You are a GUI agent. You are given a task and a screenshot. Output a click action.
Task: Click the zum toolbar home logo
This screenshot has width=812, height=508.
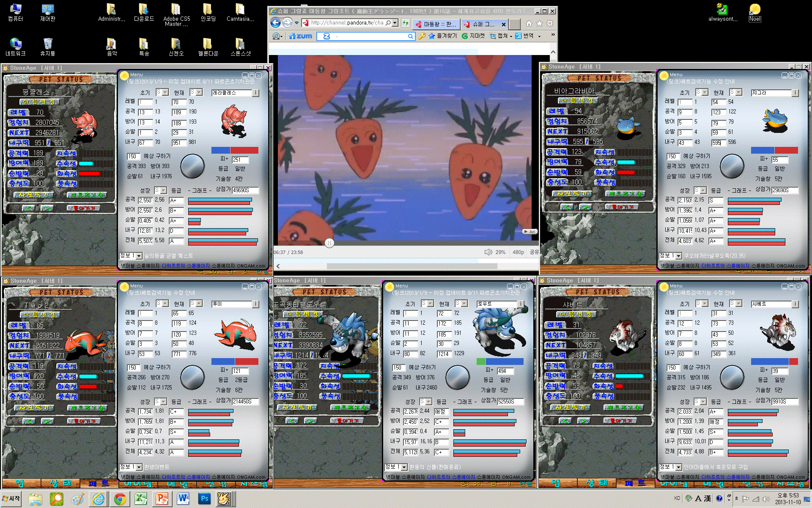[301, 36]
